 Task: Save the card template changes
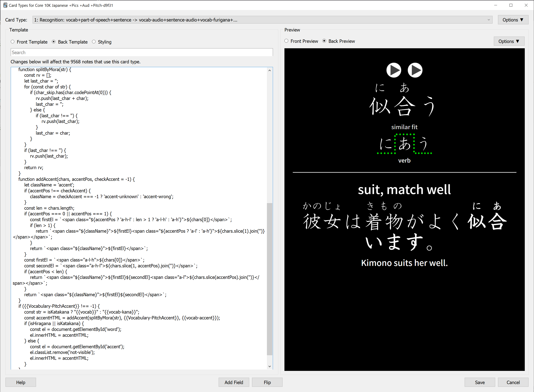(x=480, y=382)
